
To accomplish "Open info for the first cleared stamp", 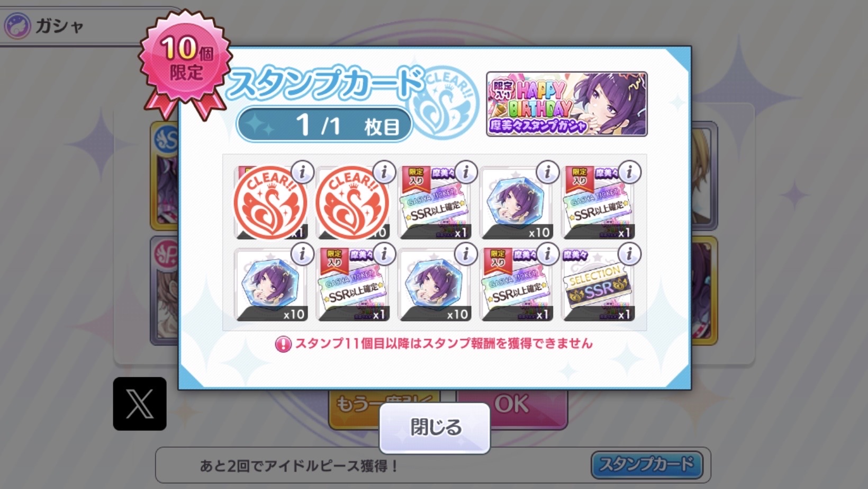I will coord(302,172).
